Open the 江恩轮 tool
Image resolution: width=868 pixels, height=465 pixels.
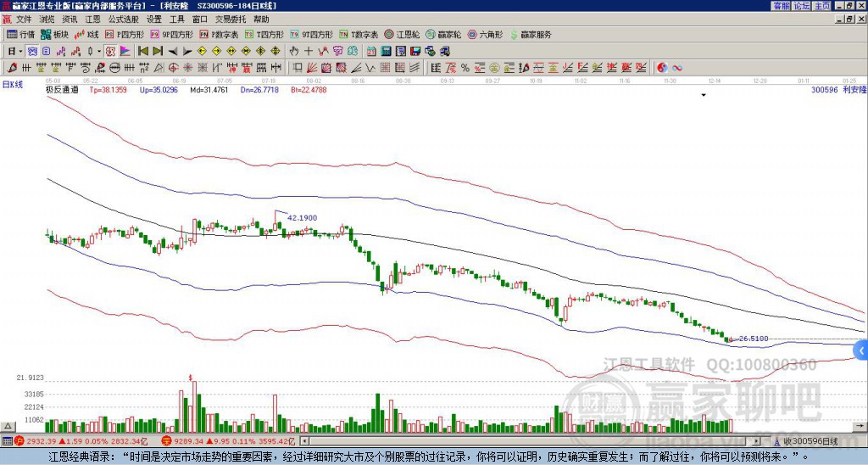point(402,34)
